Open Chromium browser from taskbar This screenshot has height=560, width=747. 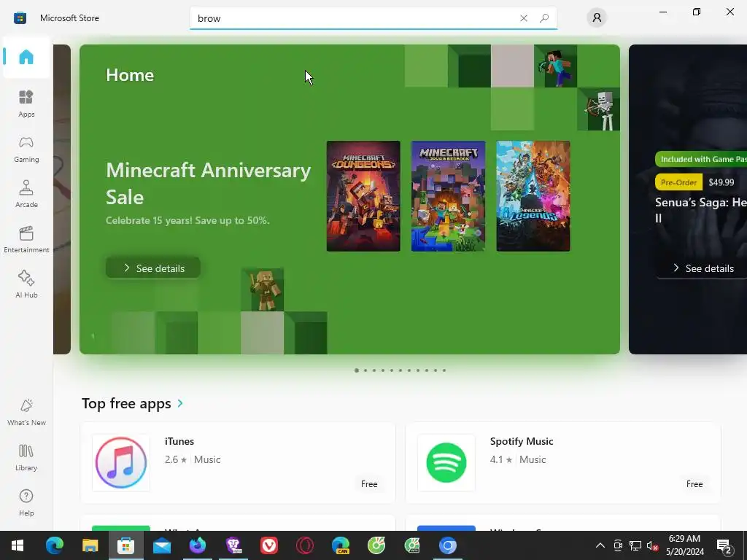point(448,545)
